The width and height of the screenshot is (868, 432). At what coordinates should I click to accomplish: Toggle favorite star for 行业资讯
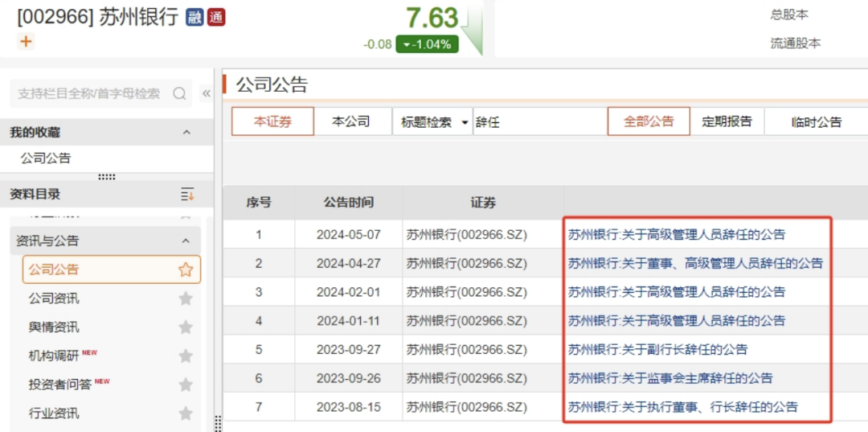[186, 413]
